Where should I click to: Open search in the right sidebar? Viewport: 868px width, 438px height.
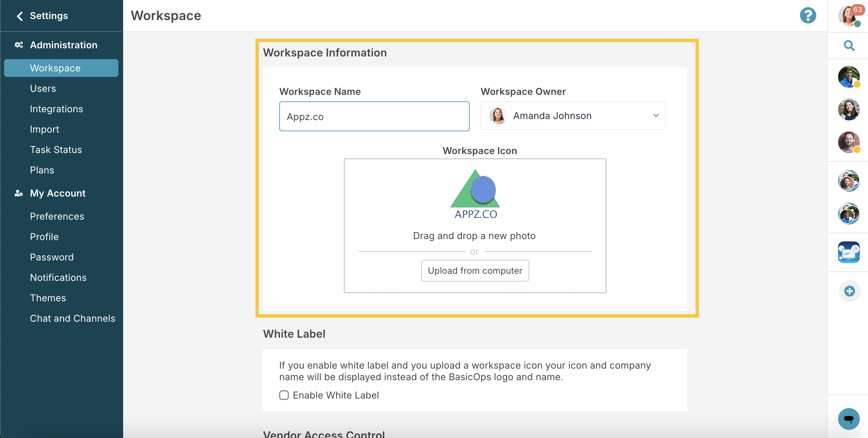point(849,45)
